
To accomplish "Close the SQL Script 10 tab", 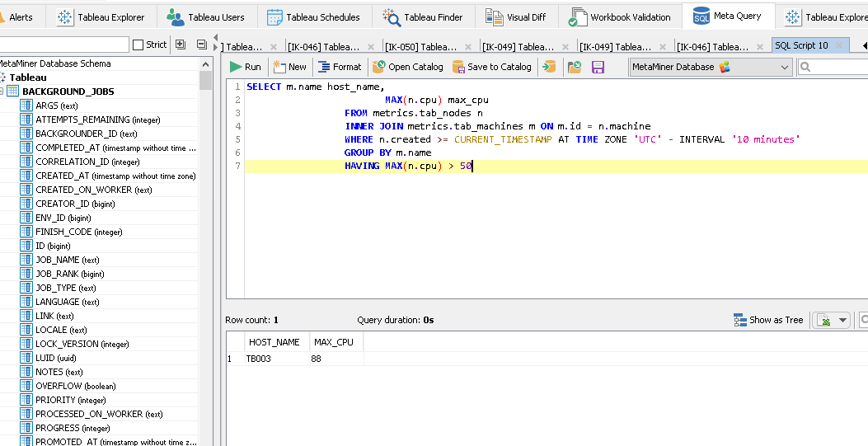I will click(839, 46).
